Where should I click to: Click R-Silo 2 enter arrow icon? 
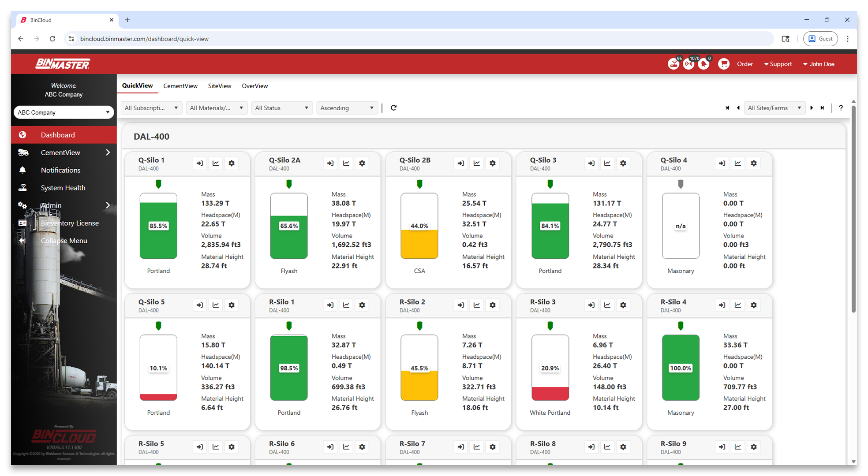pyautogui.click(x=461, y=305)
